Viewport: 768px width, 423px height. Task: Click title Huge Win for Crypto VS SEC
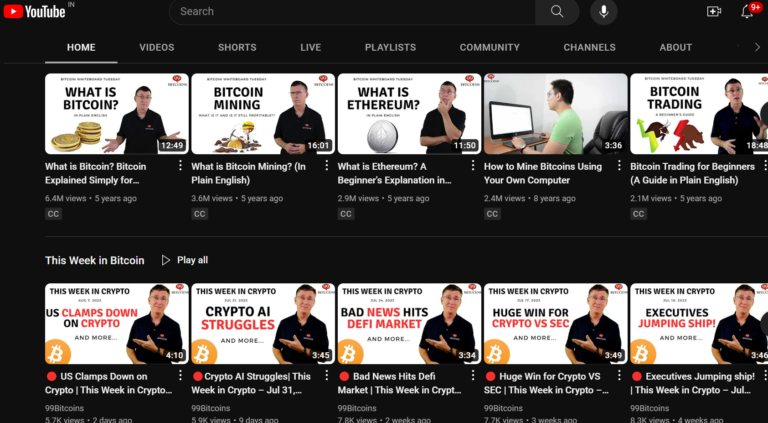click(546, 383)
